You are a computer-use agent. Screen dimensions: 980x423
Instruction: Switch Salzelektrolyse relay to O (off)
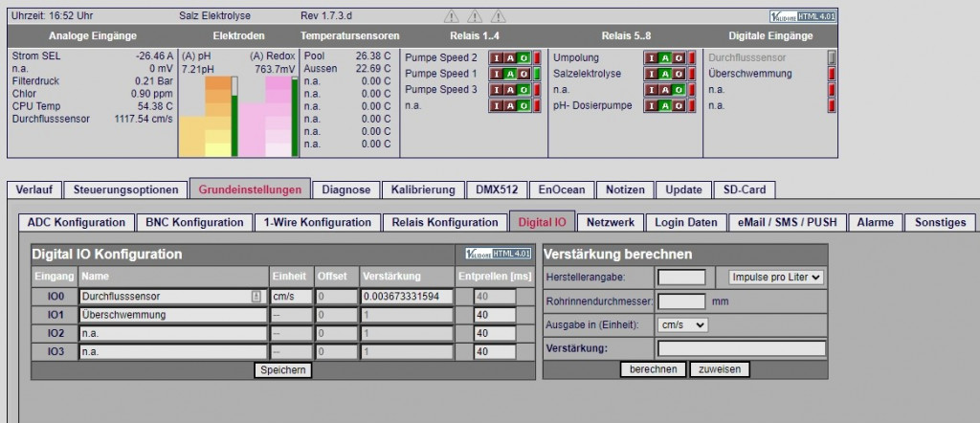[679, 74]
